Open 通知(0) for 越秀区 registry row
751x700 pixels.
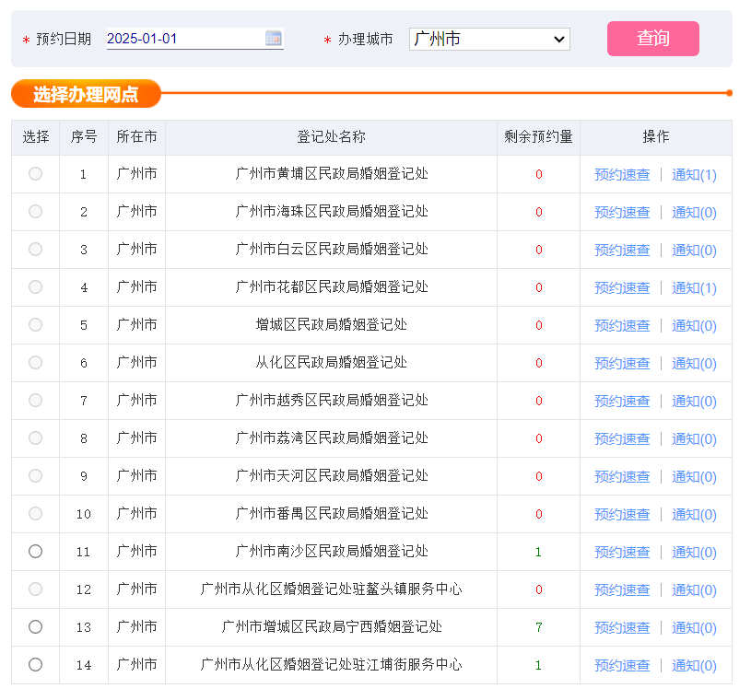coord(694,401)
